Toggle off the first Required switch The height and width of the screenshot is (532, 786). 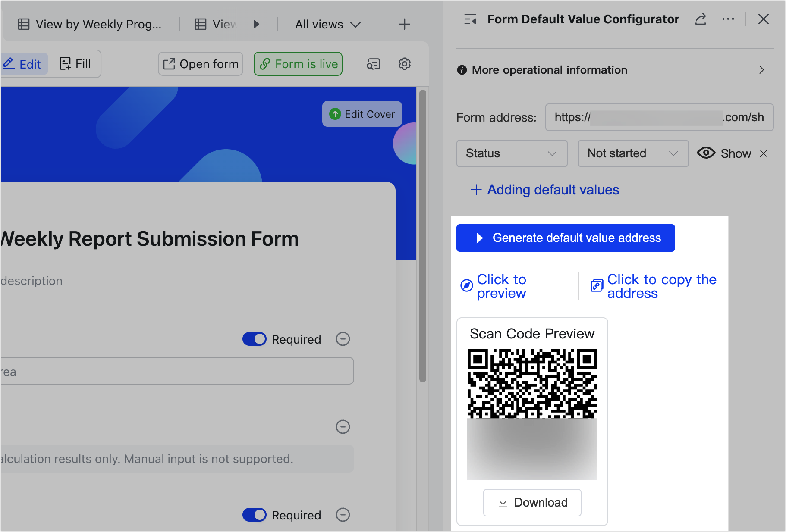tap(255, 339)
